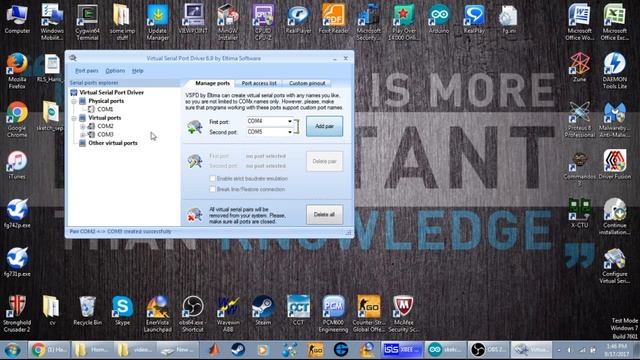Open the Help menu
The image size is (640, 360).
click(138, 71)
